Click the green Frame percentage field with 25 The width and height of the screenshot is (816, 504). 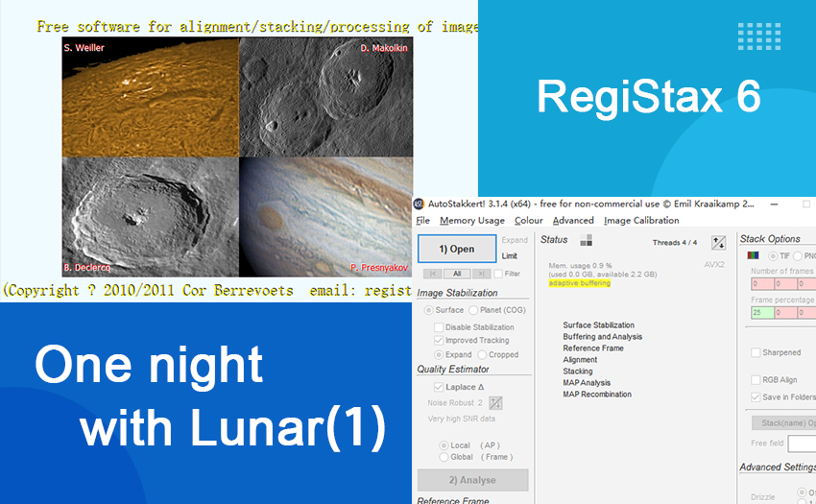click(x=762, y=312)
